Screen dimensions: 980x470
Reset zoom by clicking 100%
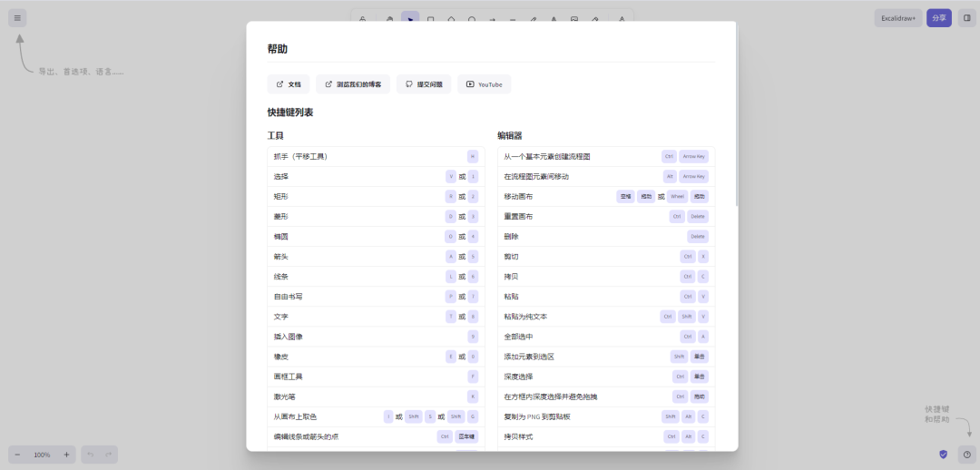pyautogui.click(x=42, y=454)
